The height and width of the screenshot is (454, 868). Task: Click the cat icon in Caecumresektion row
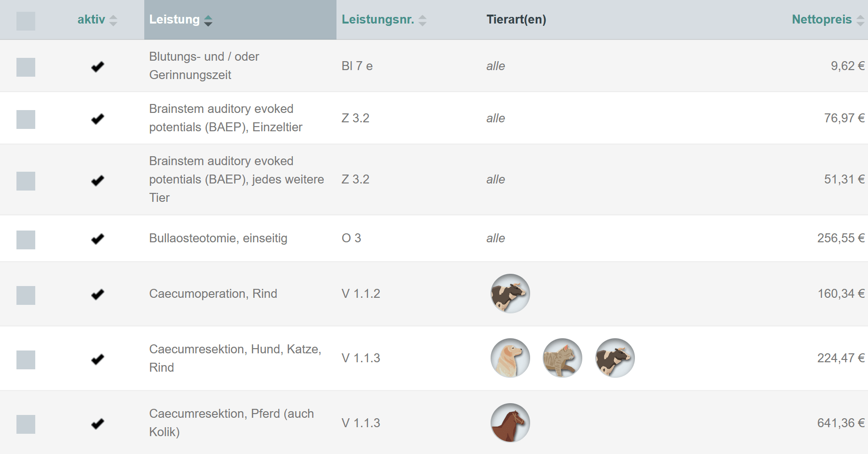point(563,358)
